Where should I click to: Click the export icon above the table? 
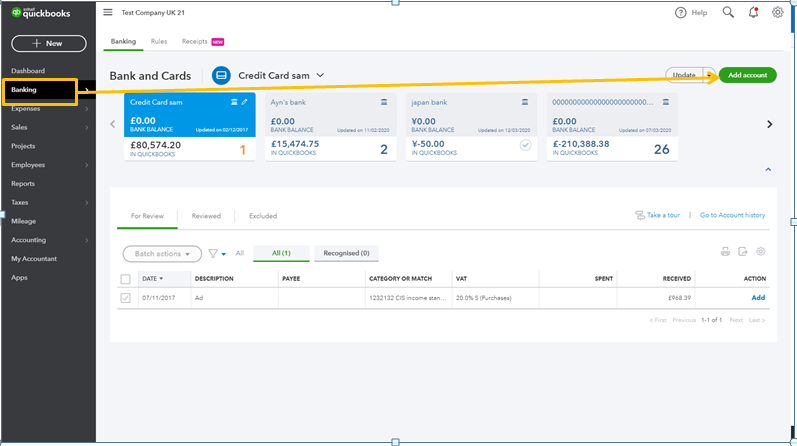point(743,252)
